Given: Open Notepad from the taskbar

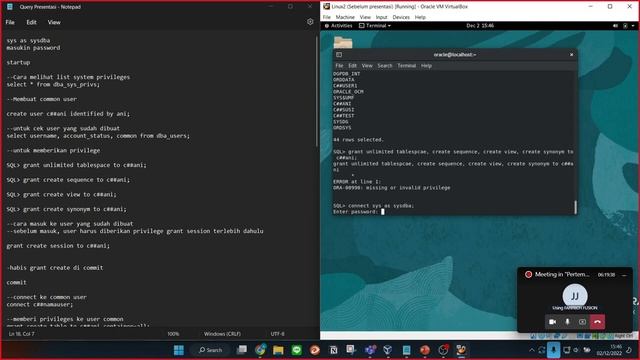Looking at the screenshot, I should [x=406, y=350].
